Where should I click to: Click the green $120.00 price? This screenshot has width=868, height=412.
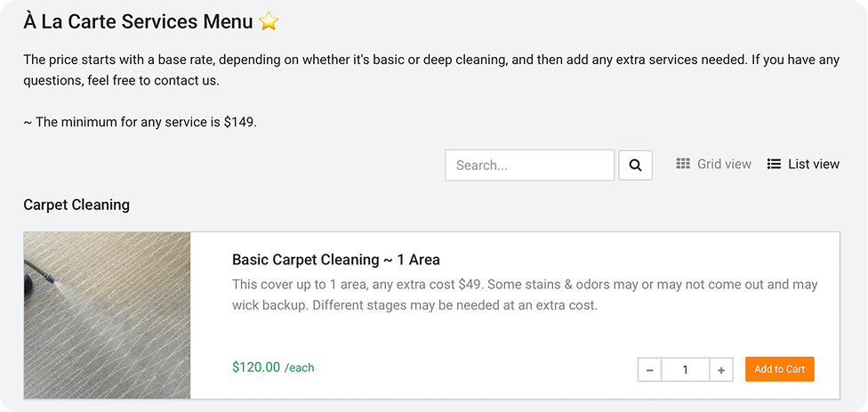click(x=256, y=367)
